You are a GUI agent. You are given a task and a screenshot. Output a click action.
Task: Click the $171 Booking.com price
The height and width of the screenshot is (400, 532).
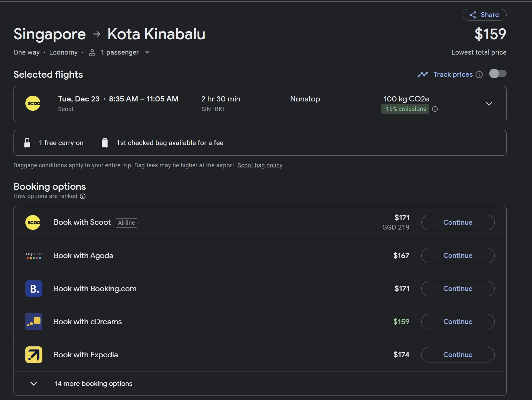pyautogui.click(x=402, y=289)
